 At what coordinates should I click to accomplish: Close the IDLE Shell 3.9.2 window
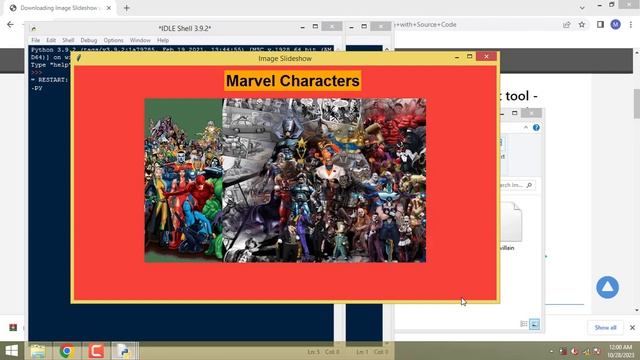[332, 27]
